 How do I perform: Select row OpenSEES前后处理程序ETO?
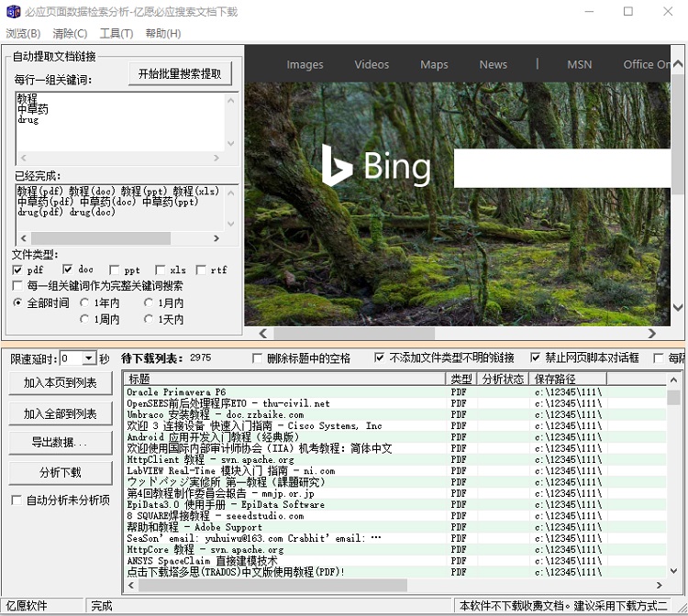click(394, 403)
